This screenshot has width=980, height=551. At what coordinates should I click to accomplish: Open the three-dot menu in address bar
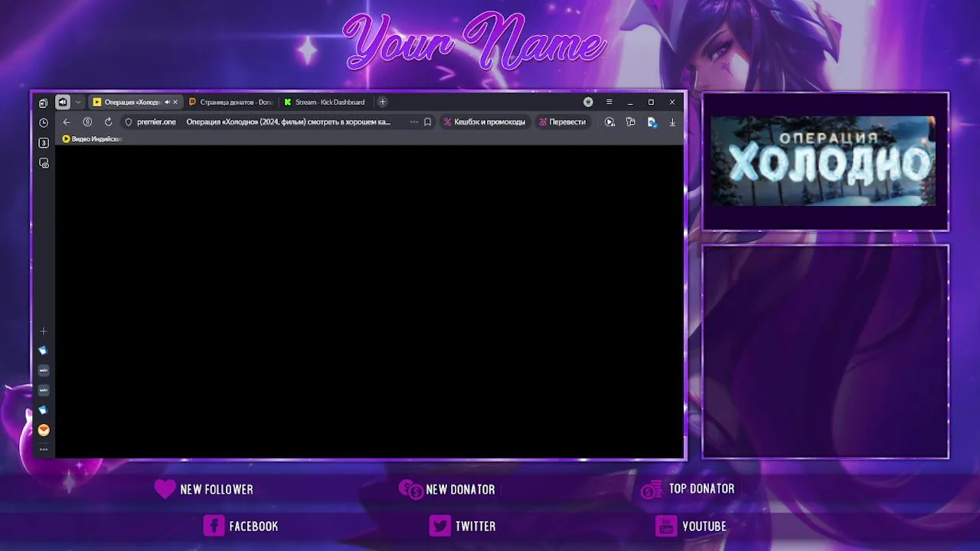click(x=414, y=122)
